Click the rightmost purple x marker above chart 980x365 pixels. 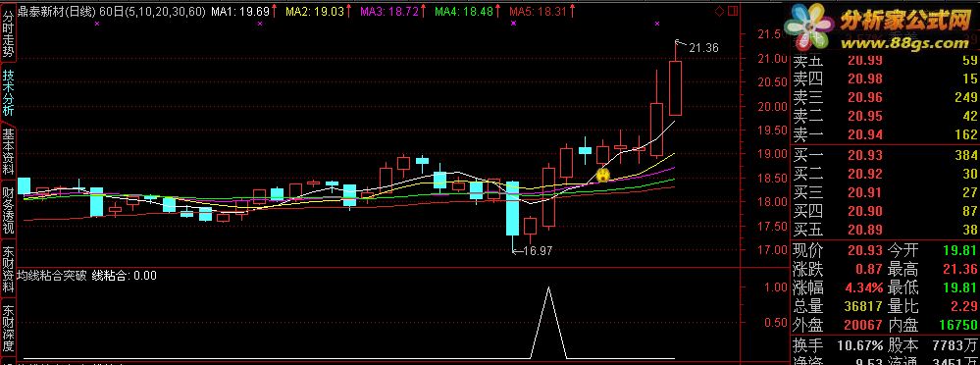[657, 24]
